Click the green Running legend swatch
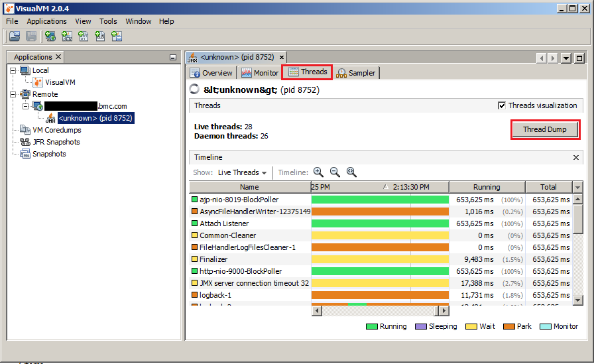Image resolution: width=594 pixels, height=364 pixels. (372, 326)
